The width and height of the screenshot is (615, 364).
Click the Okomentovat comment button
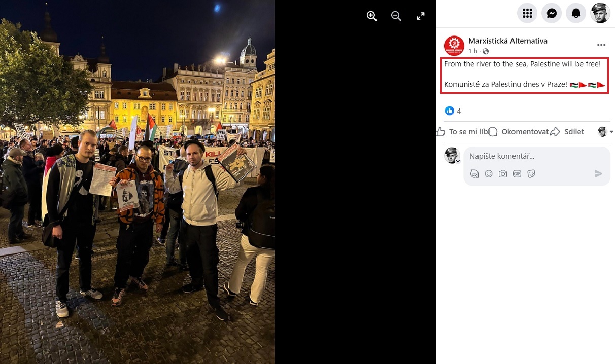(x=519, y=132)
